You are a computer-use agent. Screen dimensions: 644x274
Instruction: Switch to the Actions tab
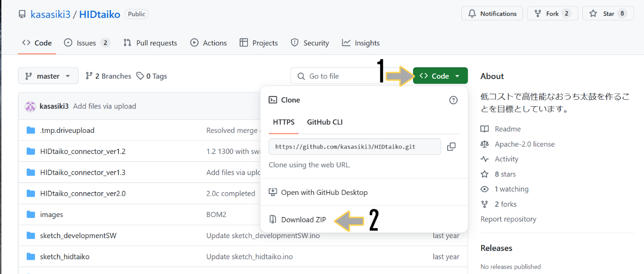pos(208,43)
